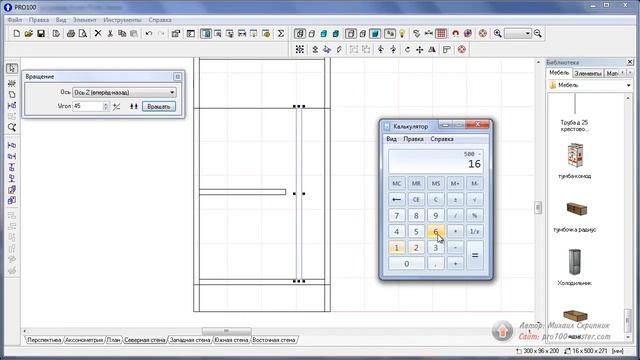Open the Элементы tab in the library

(x=587, y=73)
